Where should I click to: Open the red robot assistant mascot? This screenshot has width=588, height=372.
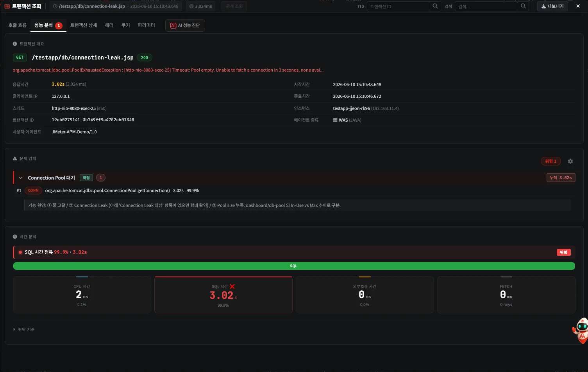[x=580, y=331]
